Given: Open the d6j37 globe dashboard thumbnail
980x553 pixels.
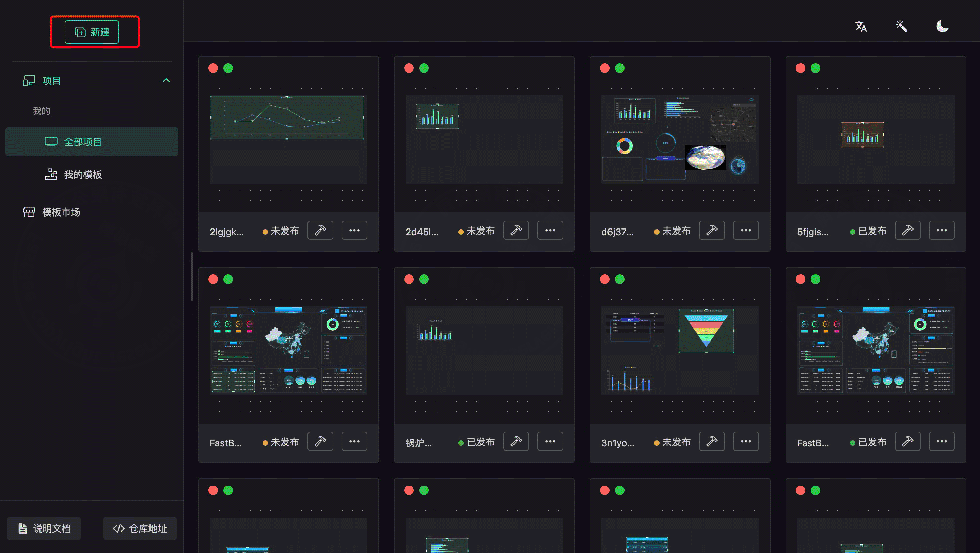Looking at the screenshot, I should coord(680,140).
